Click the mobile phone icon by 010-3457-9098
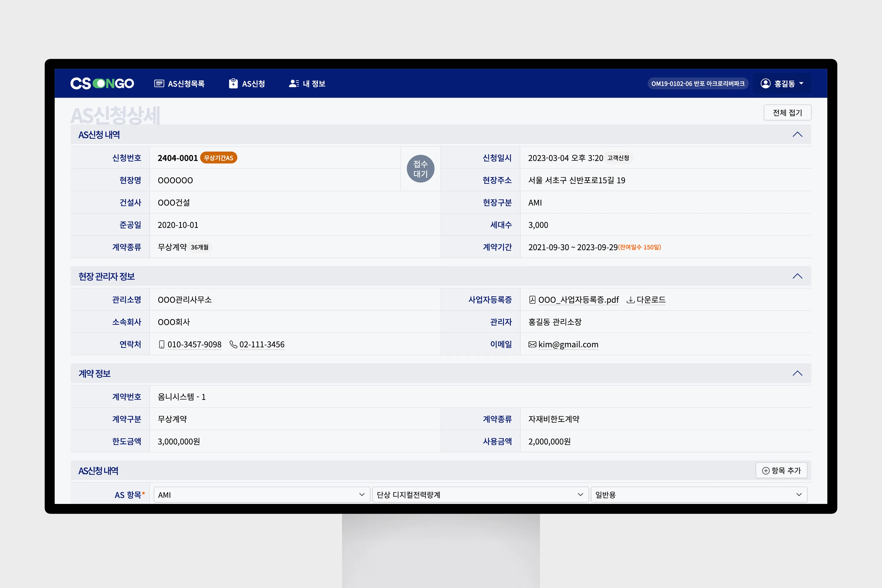The height and width of the screenshot is (588, 882). [x=162, y=344]
